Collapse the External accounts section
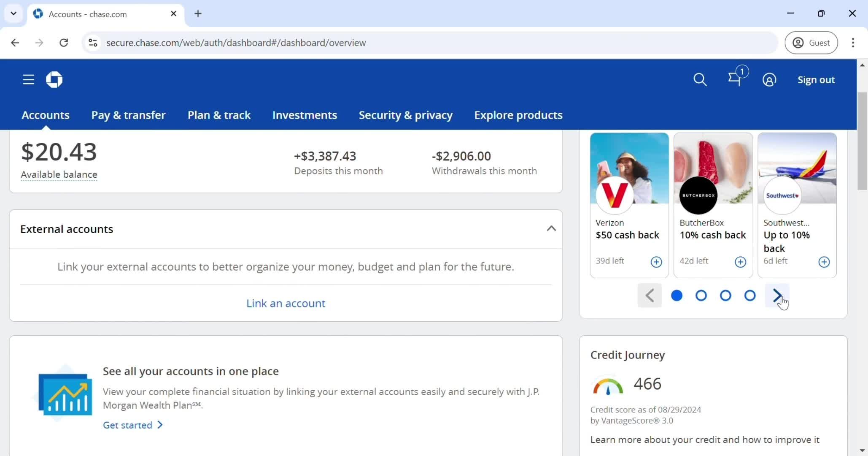The width and height of the screenshot is (868, 456). point(551,228)
